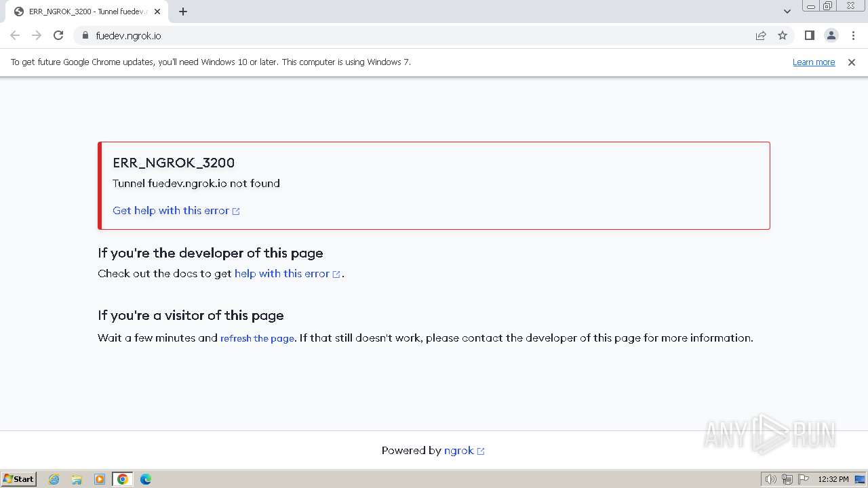The height and width of the screenshot is (488, 868).
Task: Open the volume speaker tray icon
Action: click(771, 479)
